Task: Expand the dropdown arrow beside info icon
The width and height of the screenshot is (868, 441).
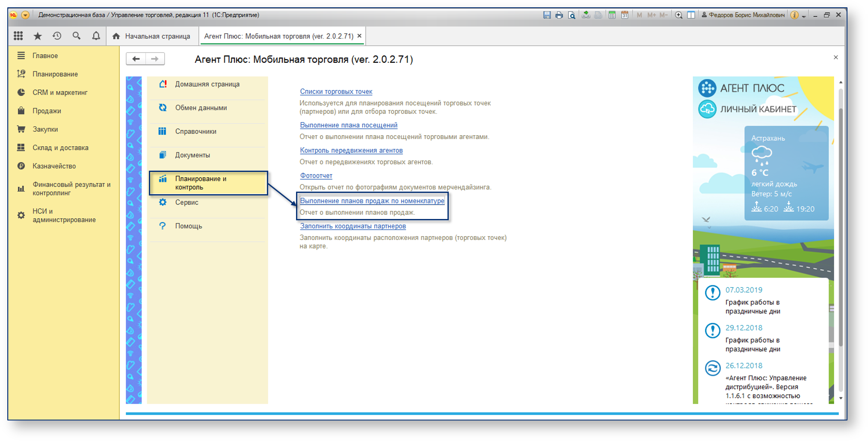Action: 804,16
